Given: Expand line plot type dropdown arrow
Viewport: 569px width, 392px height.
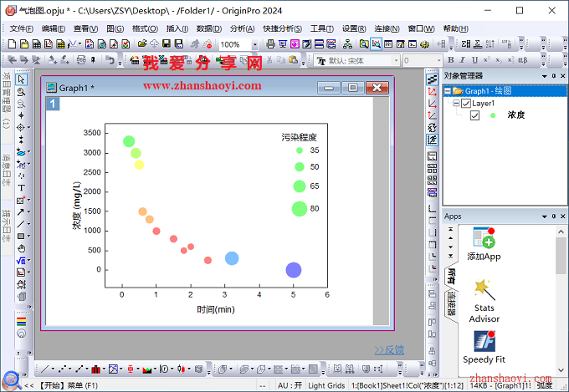Looking at the screenshot, I should (x=53, y=369).
